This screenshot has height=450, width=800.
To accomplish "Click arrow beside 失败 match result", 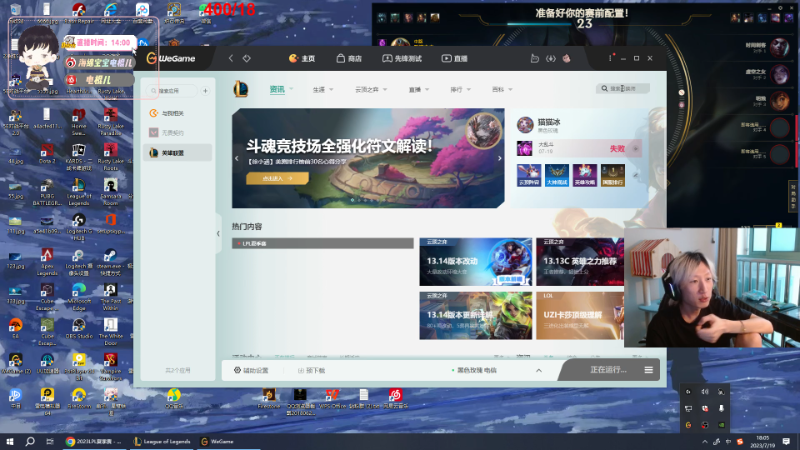I will point(636,148).
